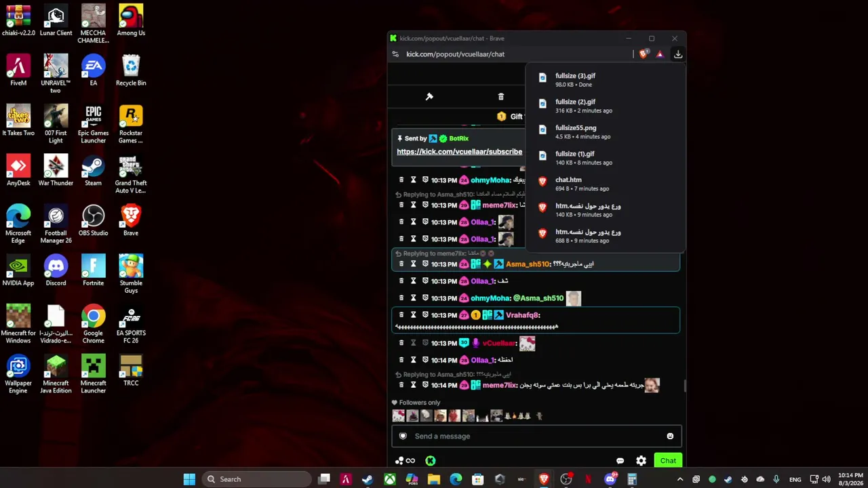
Task: Click the Windows Start button
Action: click(189, 479)
